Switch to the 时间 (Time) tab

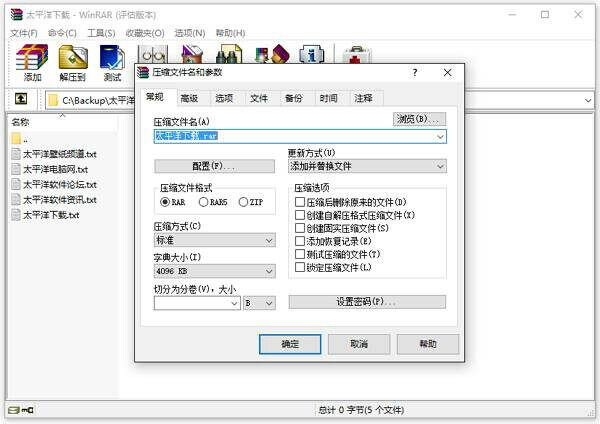click(329, 98)
